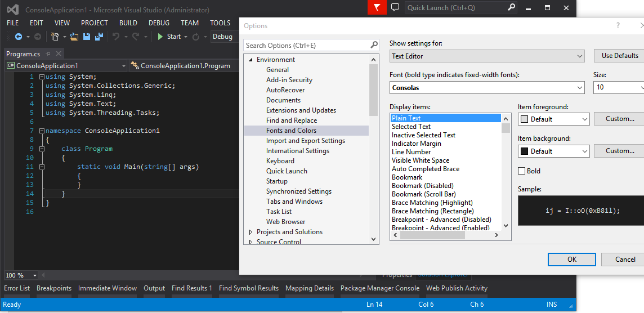
Task: Click the Use Defaults button
Action: pos(619,56)
